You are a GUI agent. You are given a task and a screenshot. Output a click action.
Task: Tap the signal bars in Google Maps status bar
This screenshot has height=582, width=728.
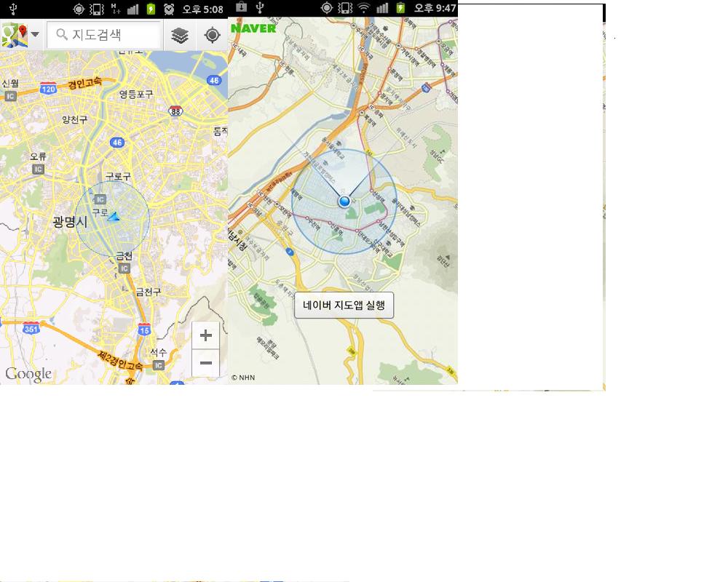[133, 9]
